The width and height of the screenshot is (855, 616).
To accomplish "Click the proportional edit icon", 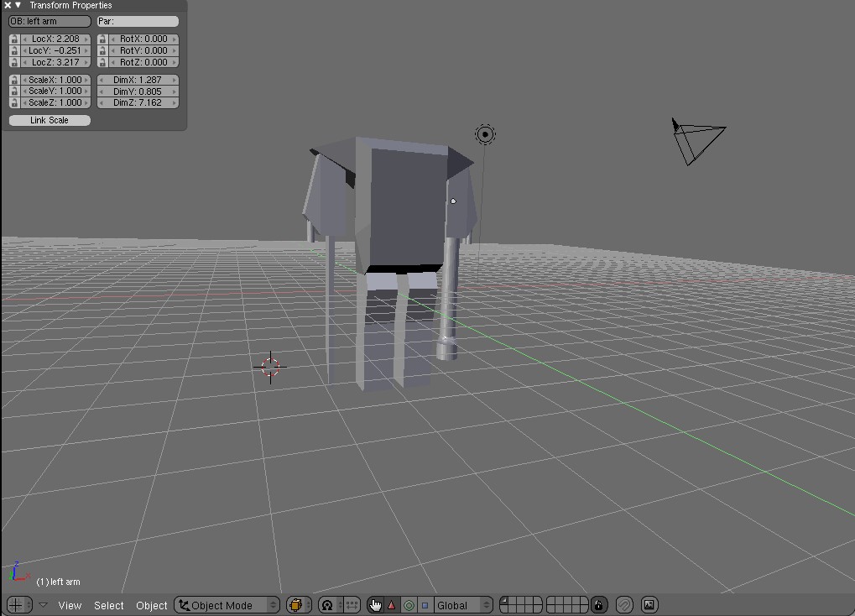I will tap(624, 605).
